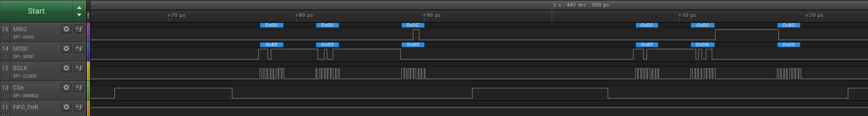The width and height of the screenshot is (868, 116).
Task: Open SCLK channel settings gear
Action: click(66, 68)
